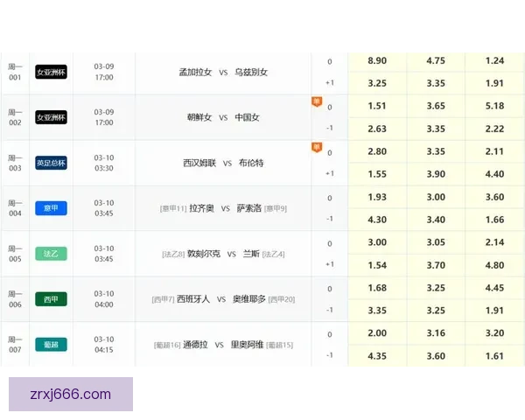This screenshot has width=525, height=420.
Task: Click the 女亚洲杯 league badge for match 002
Action: 52,117
